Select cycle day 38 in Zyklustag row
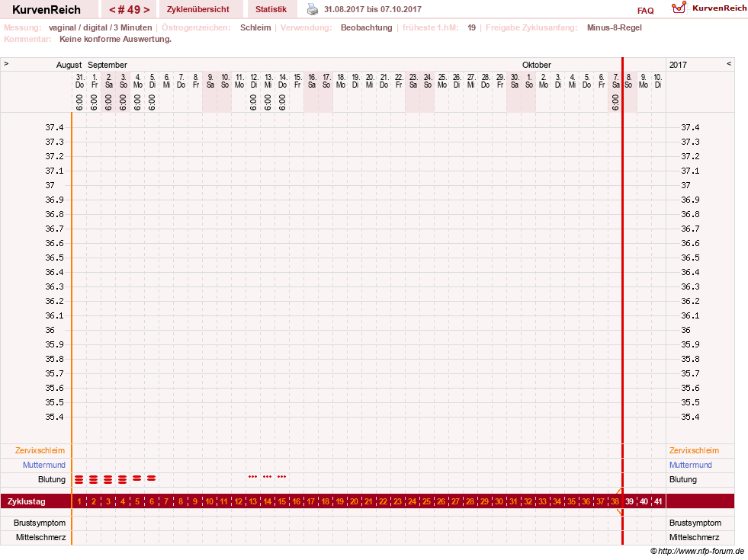 615,501
